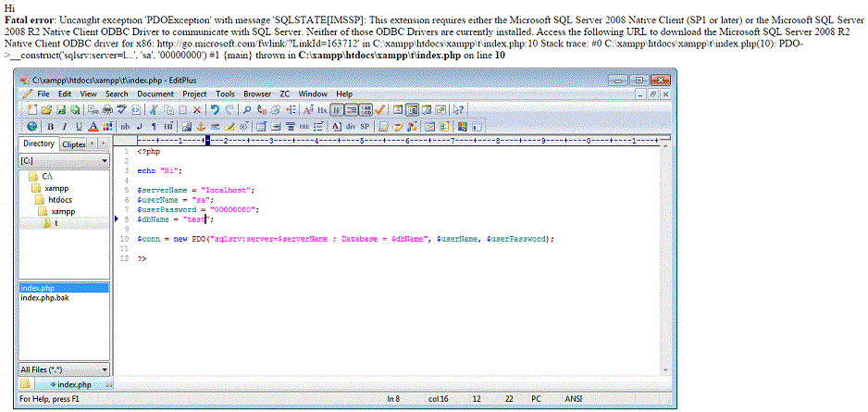
Task: Insert bold tag with B icon
Action: pos(50,126)
